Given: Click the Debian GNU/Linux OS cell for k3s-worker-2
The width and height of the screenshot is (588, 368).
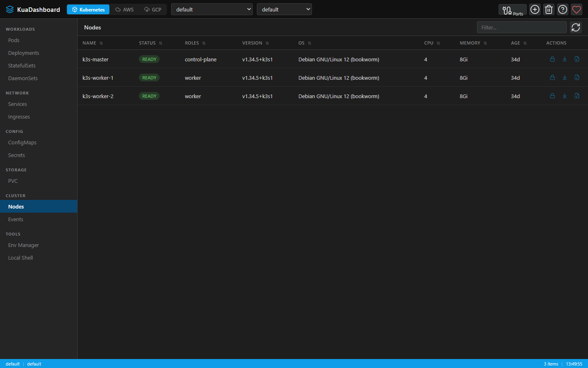Looking at the screenshot, I should click(339, 96).
